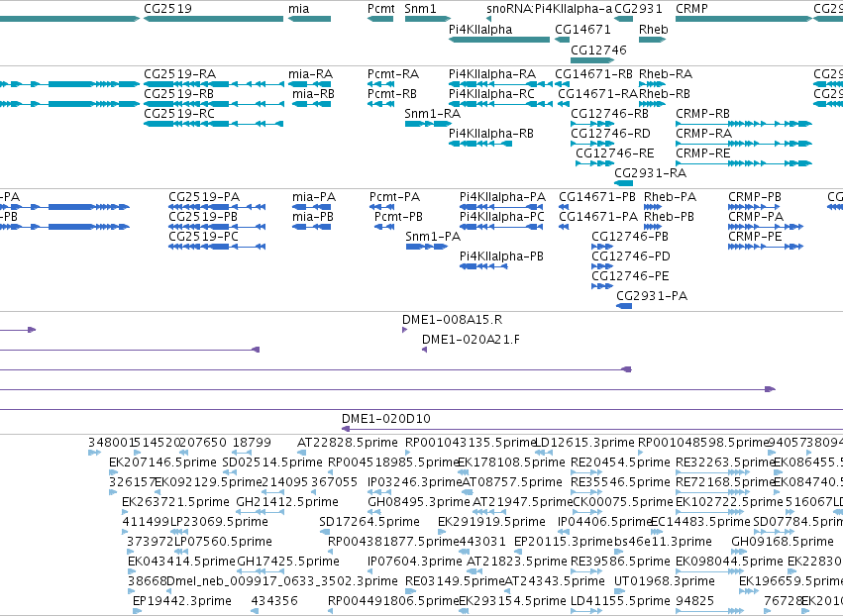Click protein "CG2519-PB"
Viewport: 843px width, 616px height.
(204, 217)
